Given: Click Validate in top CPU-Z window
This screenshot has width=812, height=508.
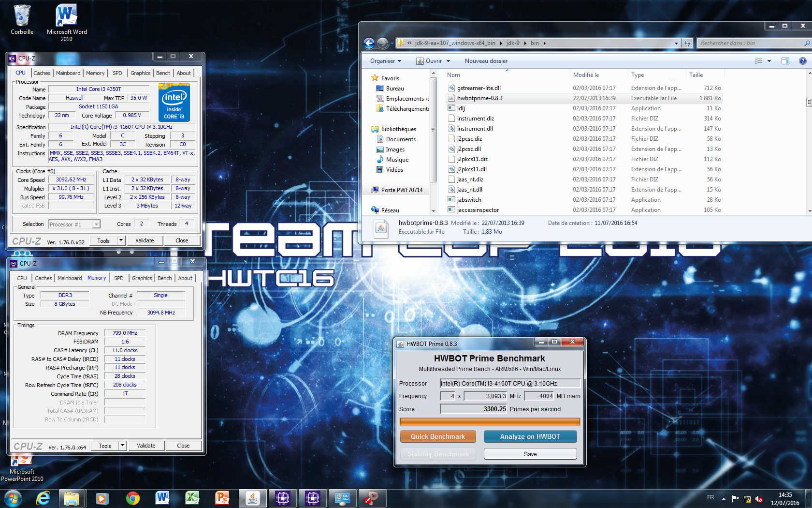Looking at the screenshot, I should click(x=145, y=240).
